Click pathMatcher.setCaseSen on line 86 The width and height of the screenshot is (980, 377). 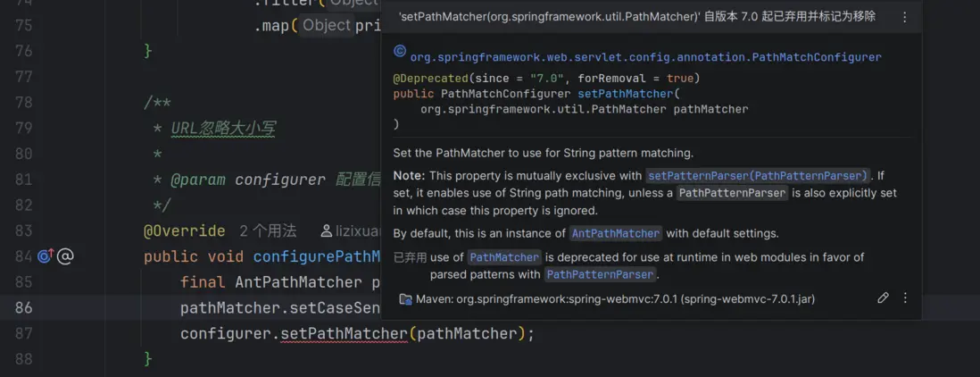(x=280, y=308)
